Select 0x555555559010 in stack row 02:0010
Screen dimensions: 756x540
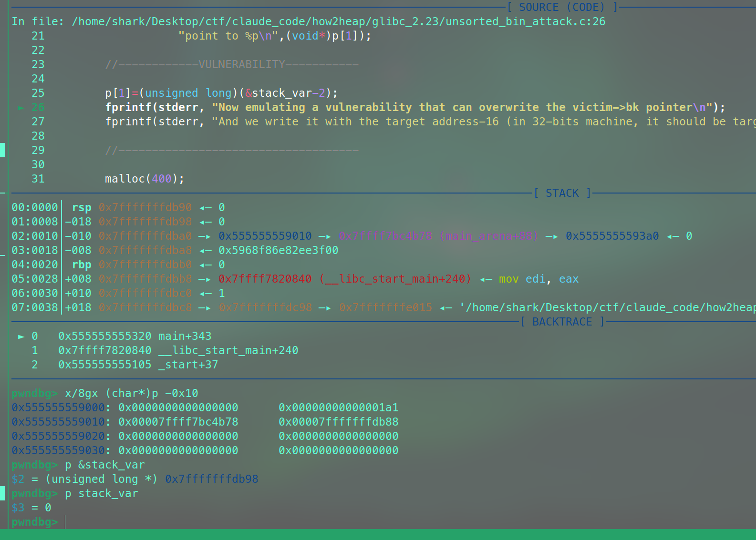(265, 236)
